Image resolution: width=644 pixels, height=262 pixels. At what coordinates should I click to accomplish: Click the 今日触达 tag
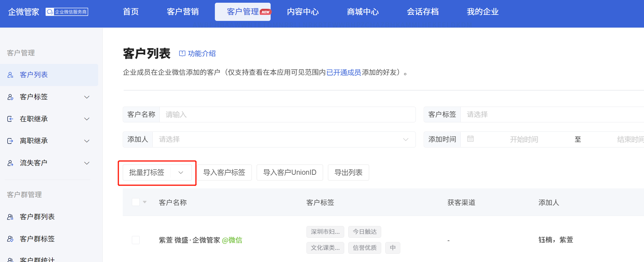click(365, 232)
